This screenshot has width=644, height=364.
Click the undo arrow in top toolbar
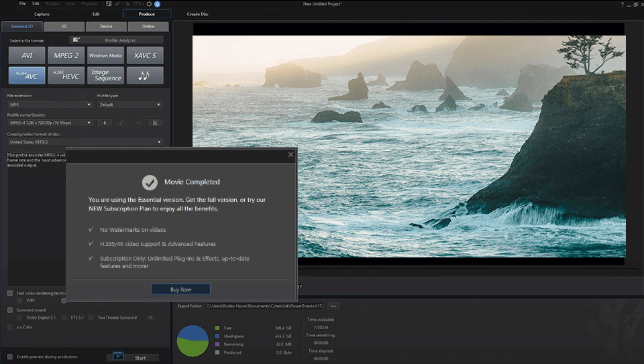118,4
